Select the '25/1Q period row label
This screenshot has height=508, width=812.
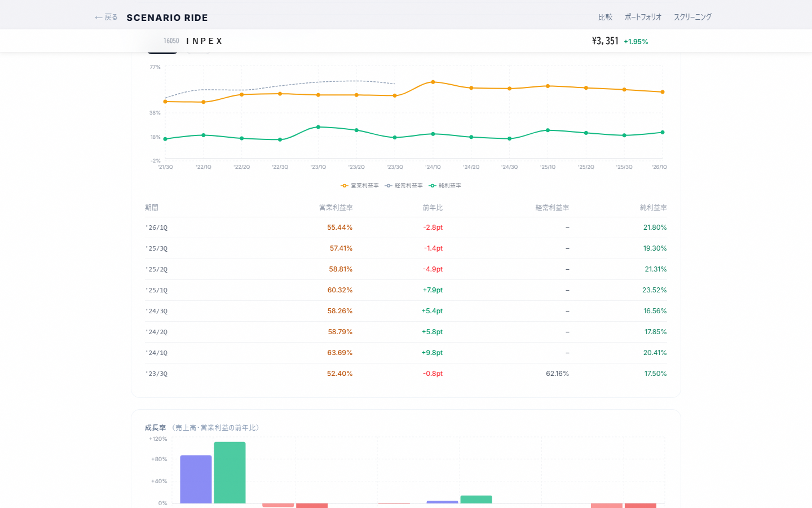[x=157, y=291]
